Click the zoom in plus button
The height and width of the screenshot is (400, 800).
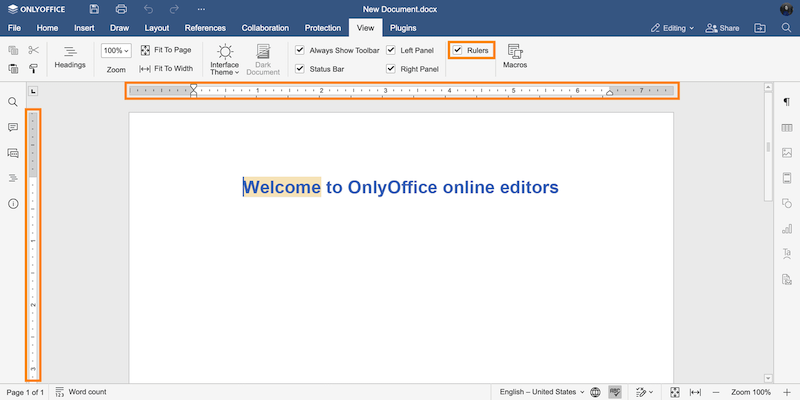[x=787, y=392]
